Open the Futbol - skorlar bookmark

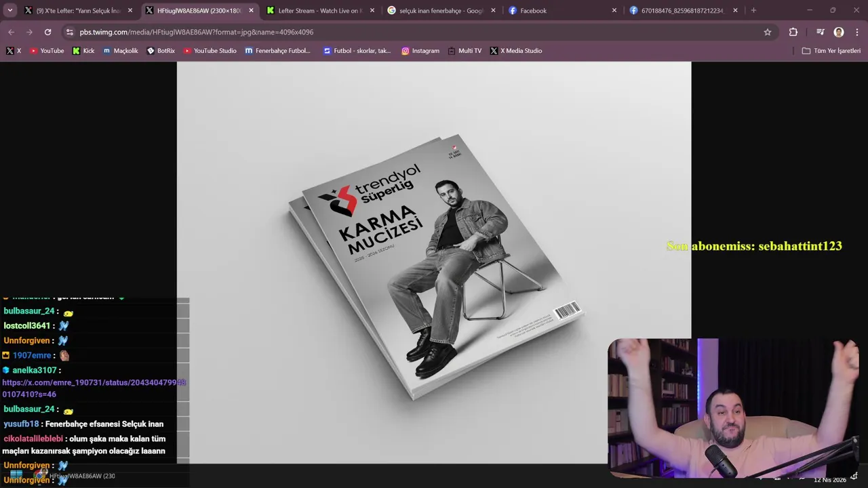coord(357,51)
